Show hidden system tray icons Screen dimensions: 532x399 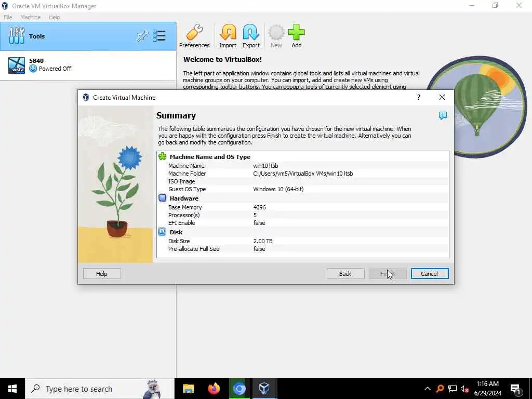click(428, 389)
